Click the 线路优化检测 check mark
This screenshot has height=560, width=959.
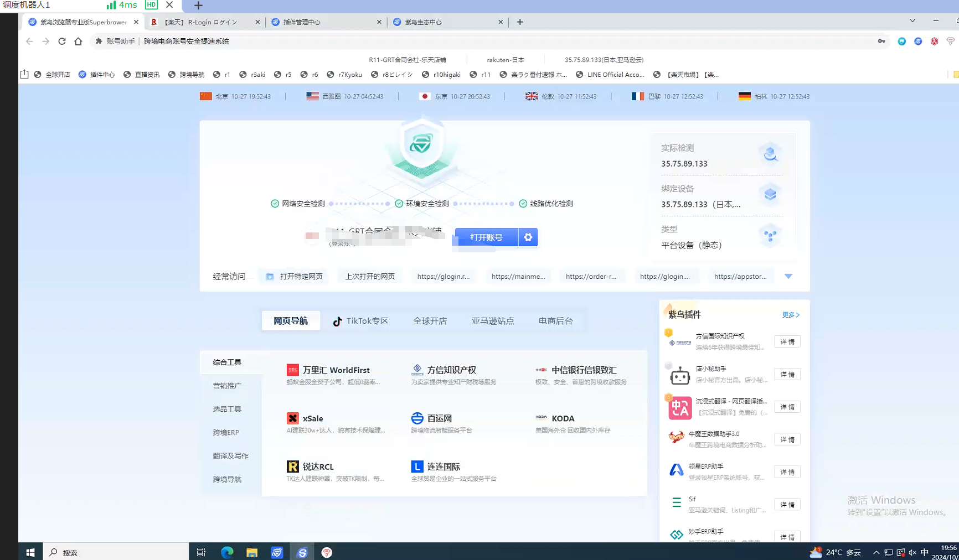click(523, 204)
